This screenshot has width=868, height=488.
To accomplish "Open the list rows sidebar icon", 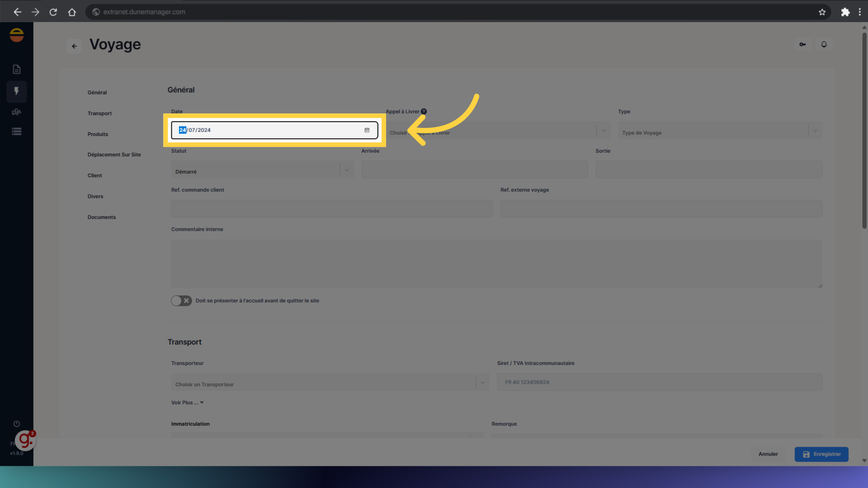I will click(17, 131).
